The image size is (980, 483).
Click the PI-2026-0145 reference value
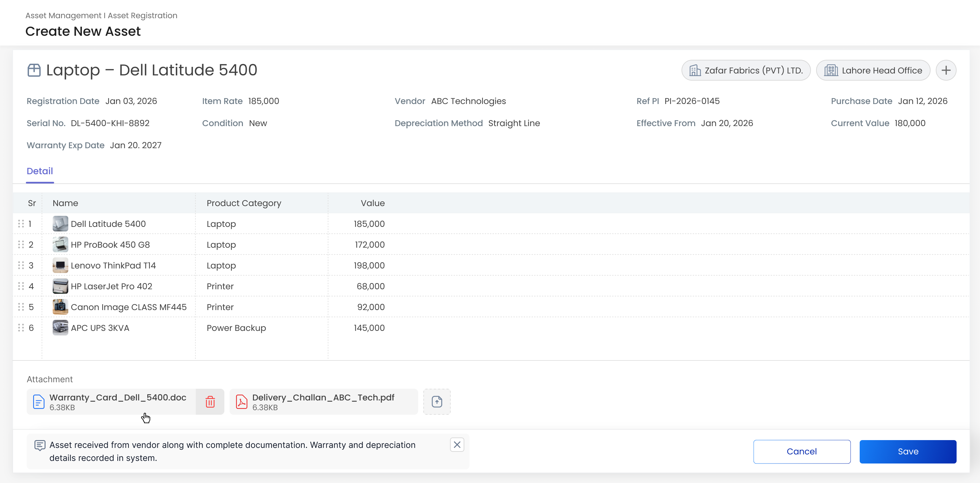(x=692, y=101)
